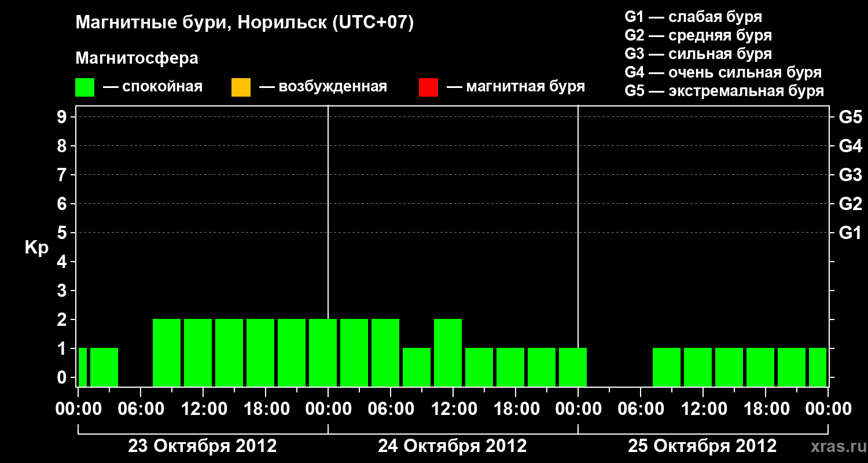Image resolution: width=868 pixels, height=463 pixels.
Task: Click the G1 storm level axis label
Action: click(x=851, y=233)
